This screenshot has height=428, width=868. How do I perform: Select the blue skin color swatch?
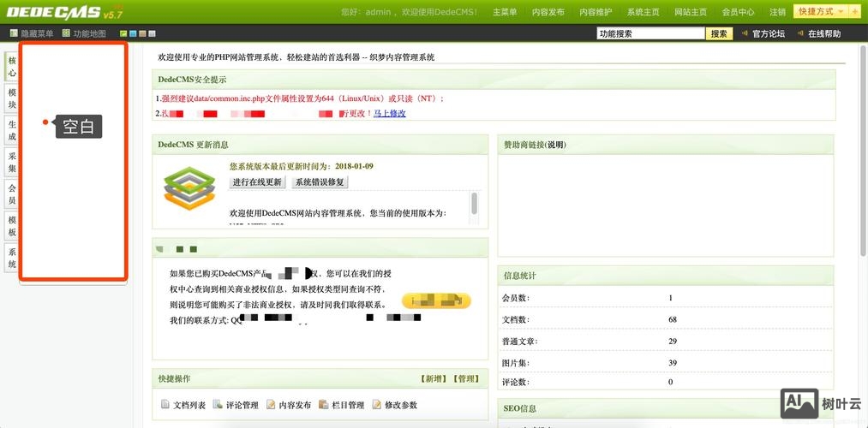(x=133, y=33)
